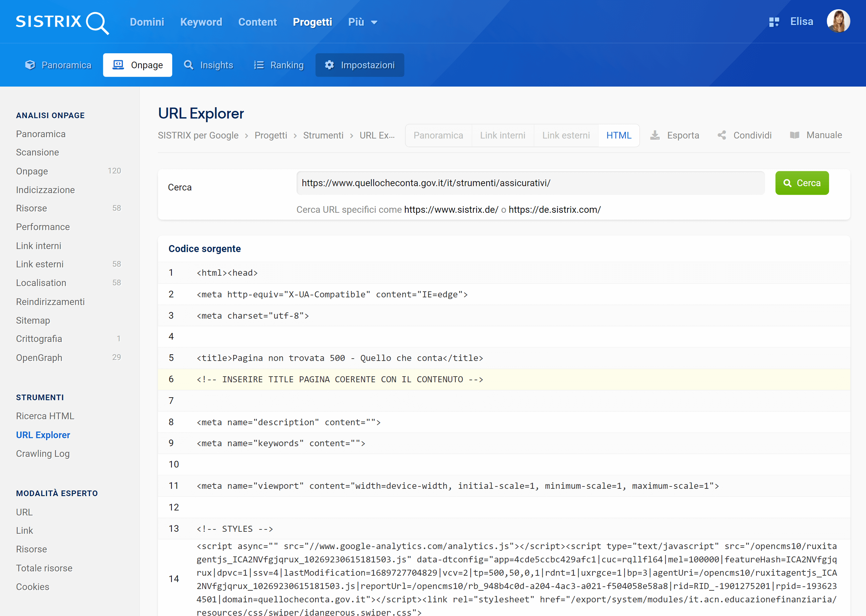Click the Insights magnifier icon
866x616 pixels.
pos(189,65)
